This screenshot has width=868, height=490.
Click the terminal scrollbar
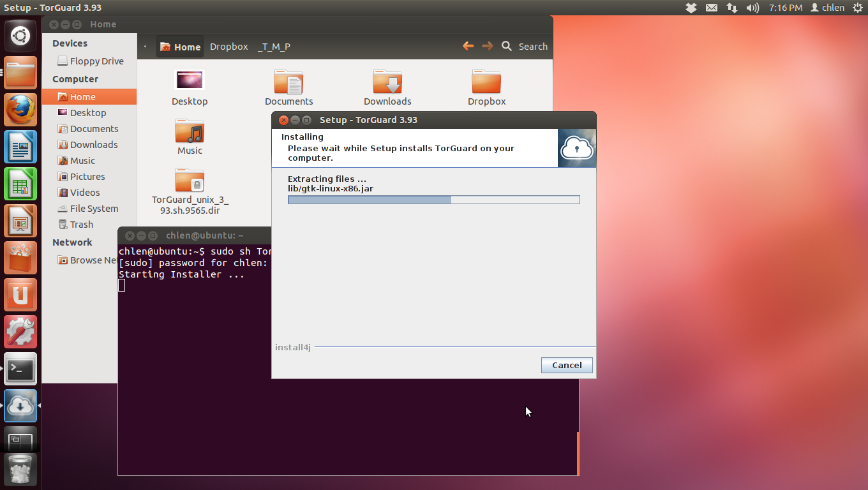pyautogui.click(x=578, y=454)
